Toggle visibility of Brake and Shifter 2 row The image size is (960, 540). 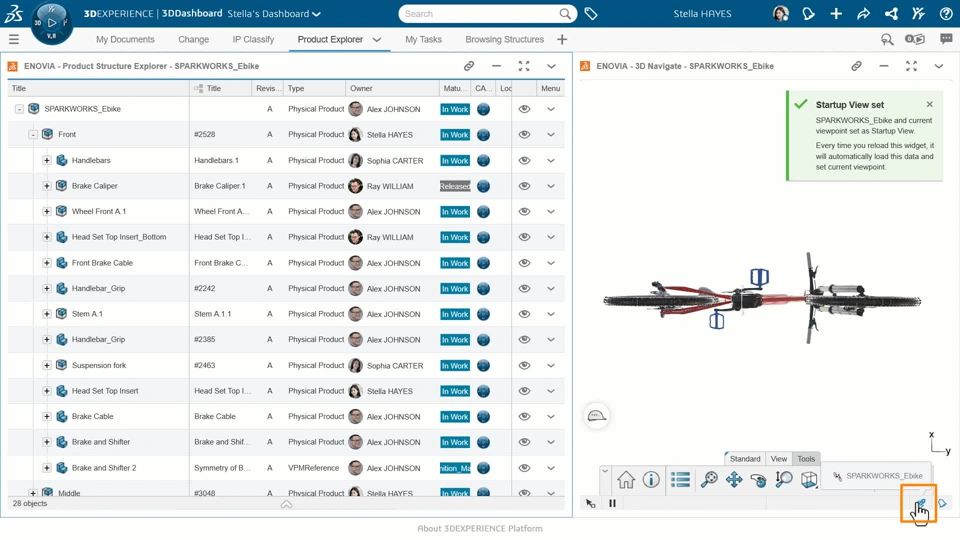point(524,468)
